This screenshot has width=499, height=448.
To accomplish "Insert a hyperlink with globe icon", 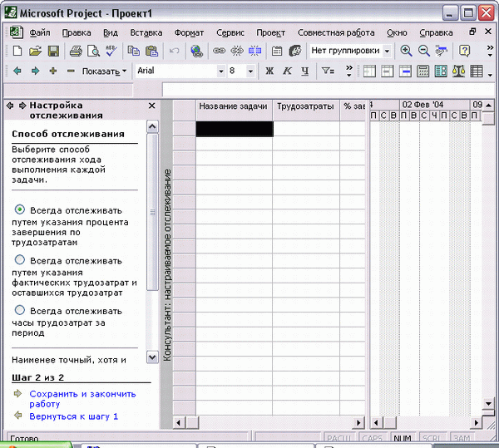I will (196, 51).
